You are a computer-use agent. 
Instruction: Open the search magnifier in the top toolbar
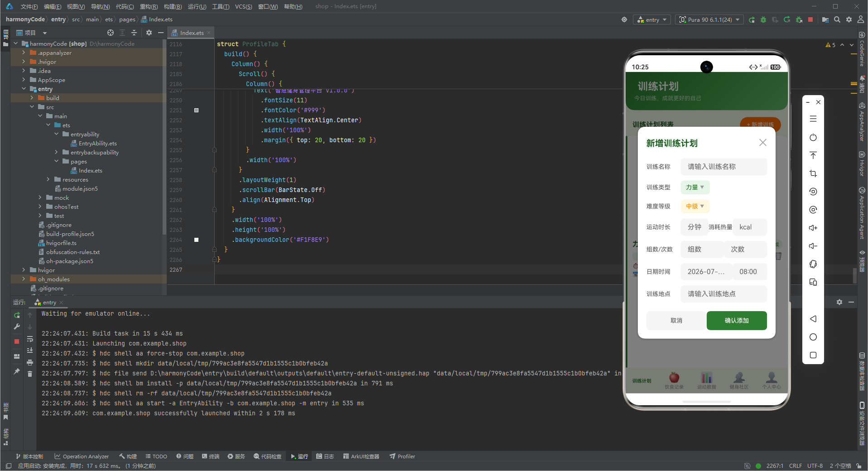837,19
